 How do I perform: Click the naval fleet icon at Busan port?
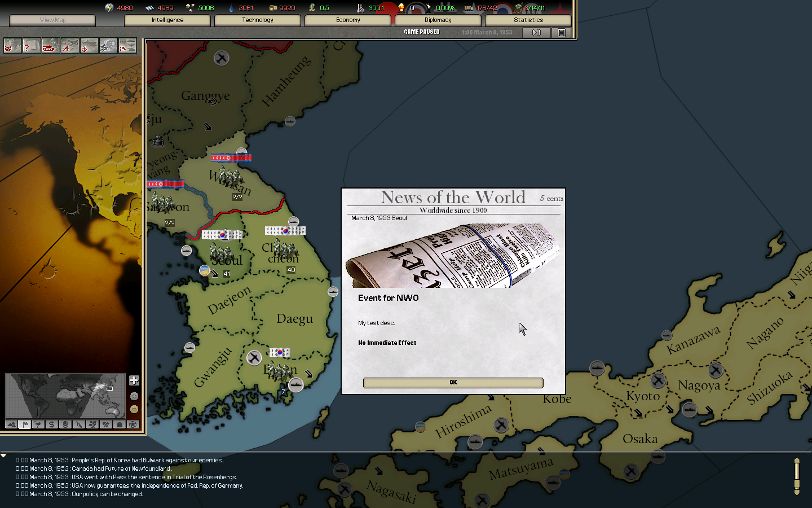(296, 385)
